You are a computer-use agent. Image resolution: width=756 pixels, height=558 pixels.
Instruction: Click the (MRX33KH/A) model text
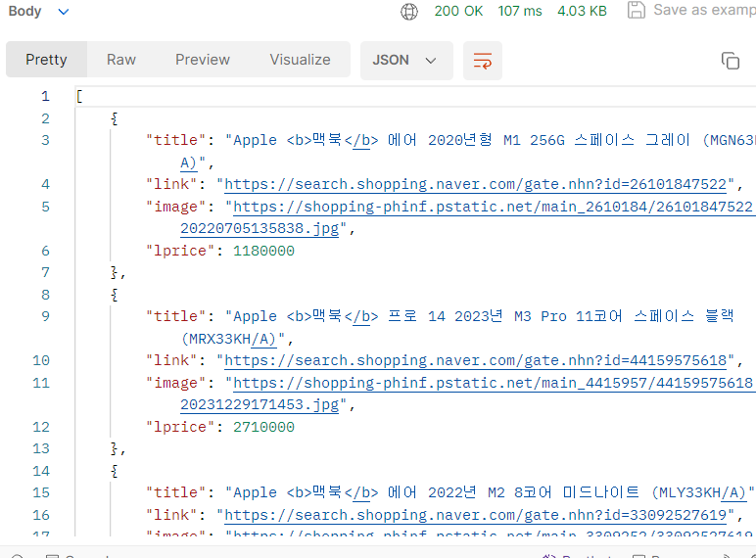(229, 339)
